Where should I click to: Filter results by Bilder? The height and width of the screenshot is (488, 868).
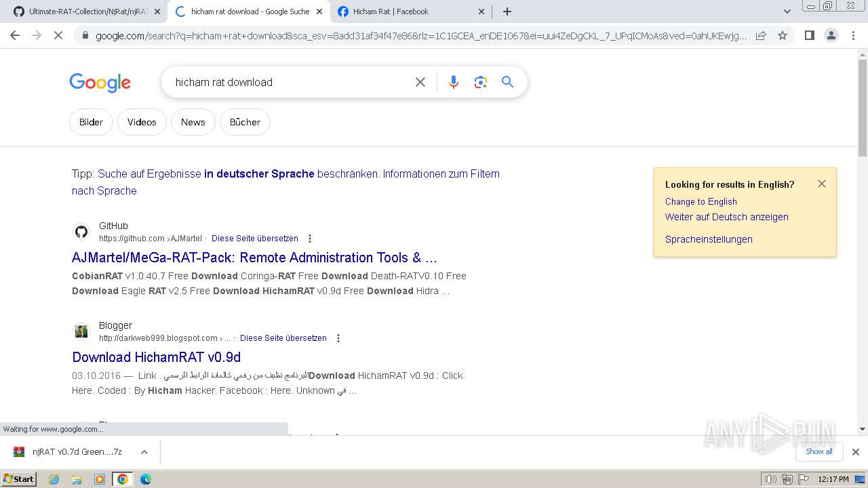pos(91,122)
